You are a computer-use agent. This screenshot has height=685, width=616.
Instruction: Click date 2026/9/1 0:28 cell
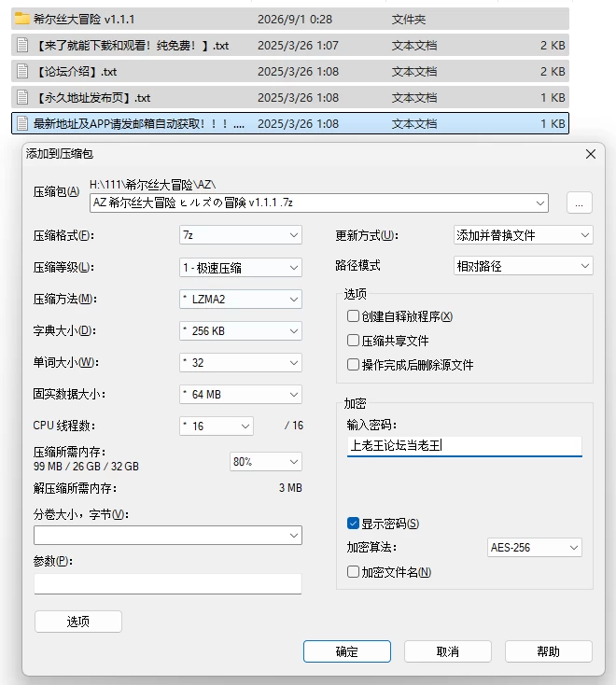(x=295, y=20)
